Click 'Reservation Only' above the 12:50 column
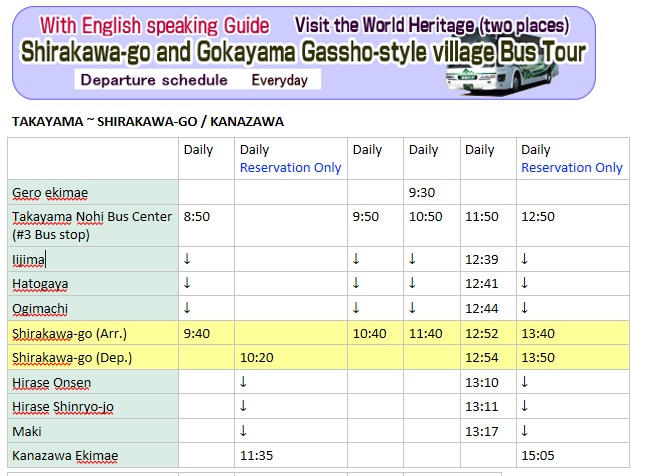 572,167
